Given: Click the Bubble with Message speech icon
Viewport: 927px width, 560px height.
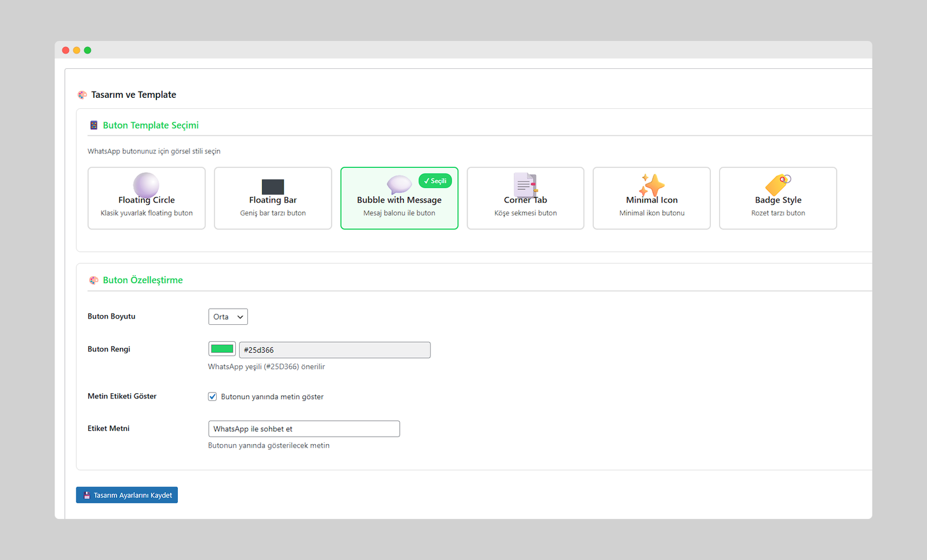Looking at the screenshot, I should point(399,185).
